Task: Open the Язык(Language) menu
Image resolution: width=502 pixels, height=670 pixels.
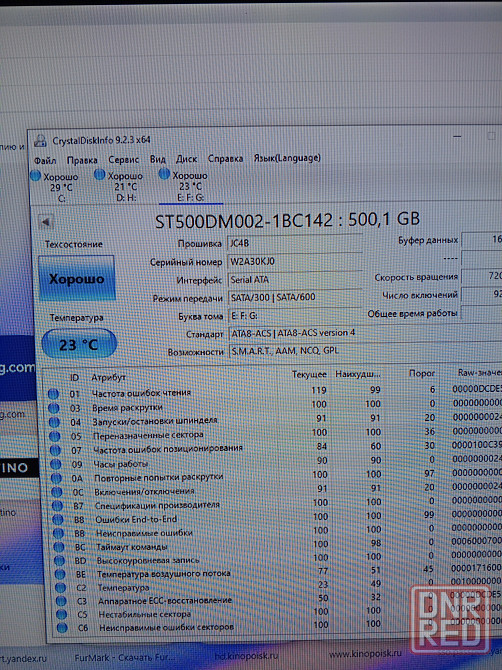Action: point(287,158)
